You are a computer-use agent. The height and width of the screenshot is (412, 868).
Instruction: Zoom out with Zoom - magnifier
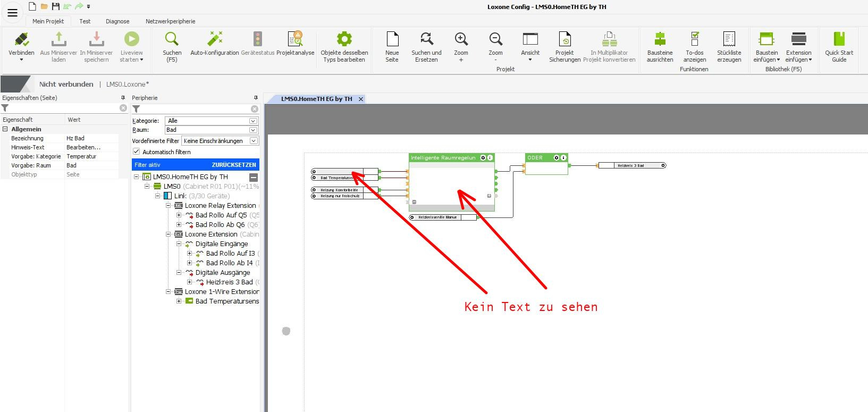(x=495, y=39)
